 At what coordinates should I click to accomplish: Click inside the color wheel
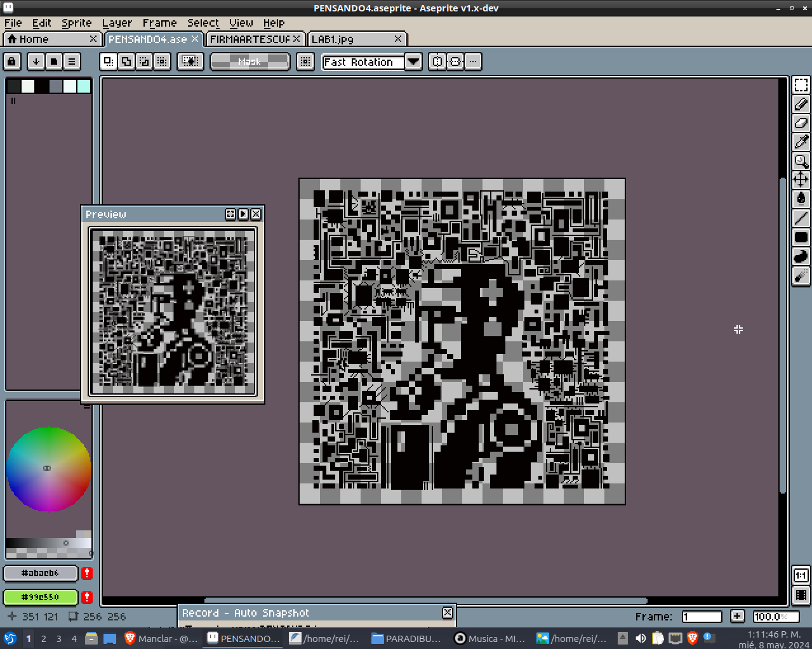[49, 469]
